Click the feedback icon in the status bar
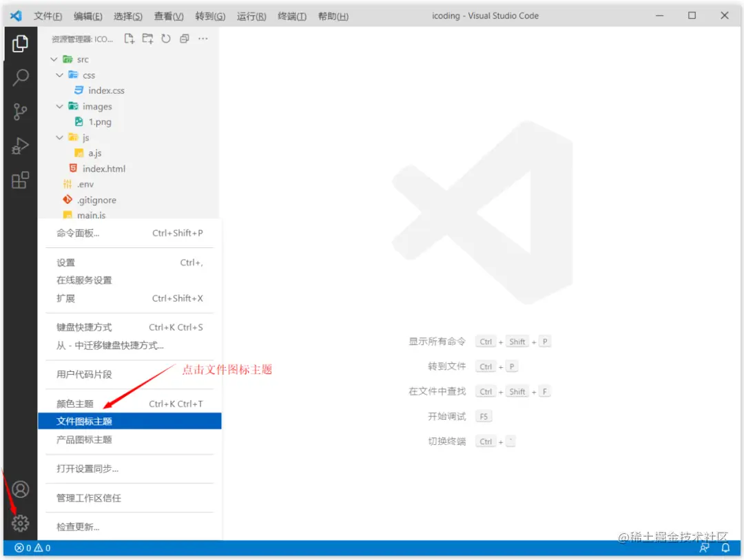The image size is (744, 560). [x=704, y=548]
